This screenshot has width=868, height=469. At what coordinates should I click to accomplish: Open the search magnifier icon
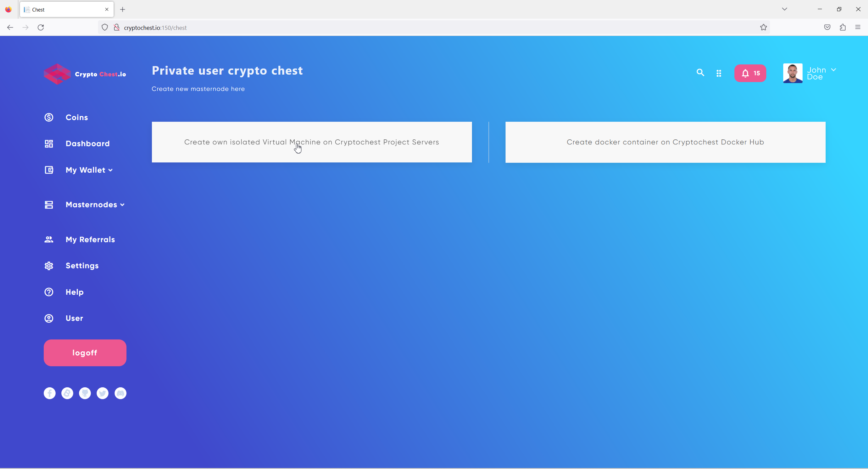click(700, 73)
